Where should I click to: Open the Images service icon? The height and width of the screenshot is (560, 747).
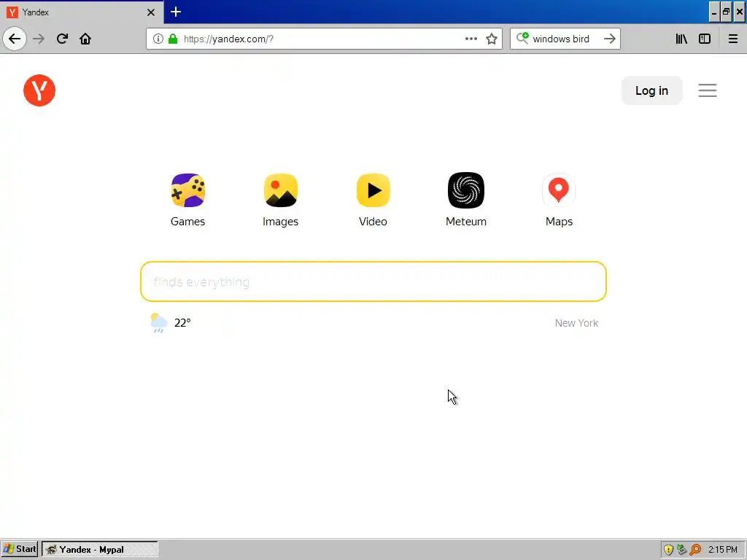coord(281,190)
